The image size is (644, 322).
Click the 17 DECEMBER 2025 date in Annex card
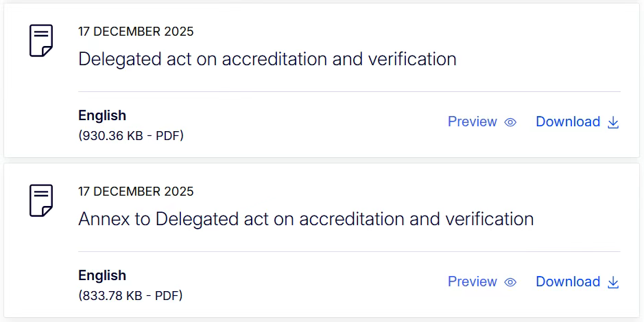(136, 192)
